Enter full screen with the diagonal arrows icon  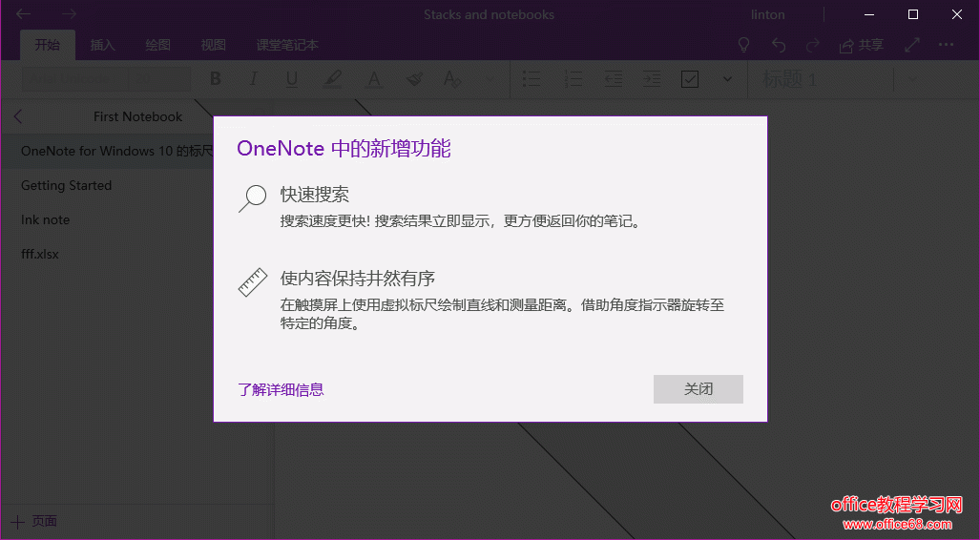tap(912, 45)
